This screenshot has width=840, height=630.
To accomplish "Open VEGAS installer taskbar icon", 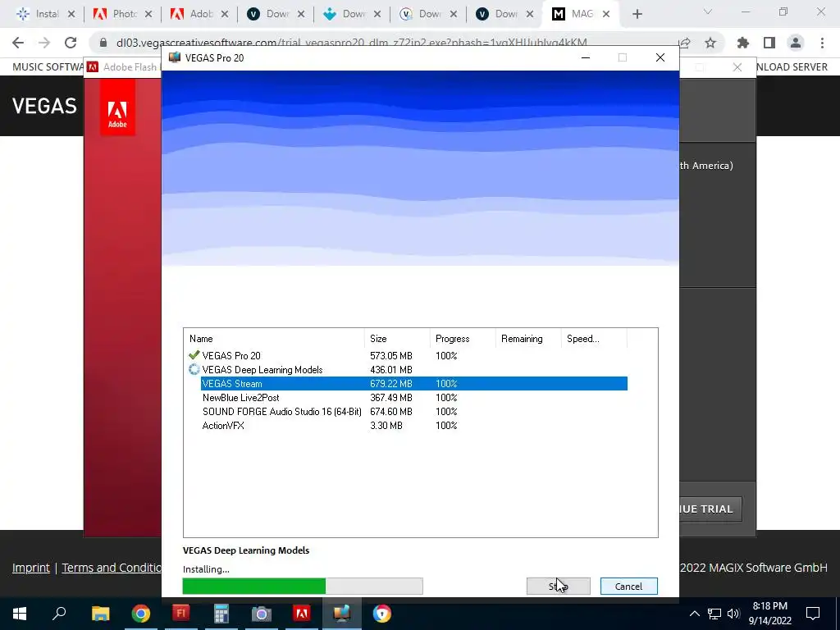I will tap(342, 614).
